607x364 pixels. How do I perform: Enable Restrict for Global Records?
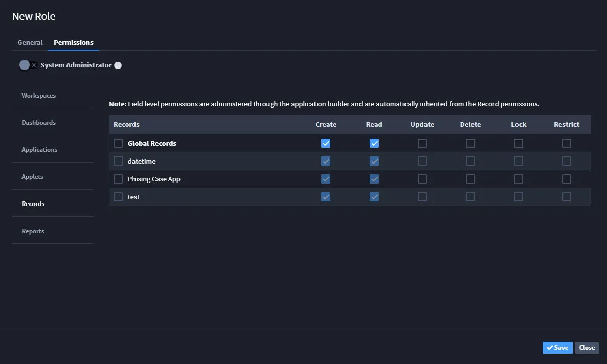point(567,143)
